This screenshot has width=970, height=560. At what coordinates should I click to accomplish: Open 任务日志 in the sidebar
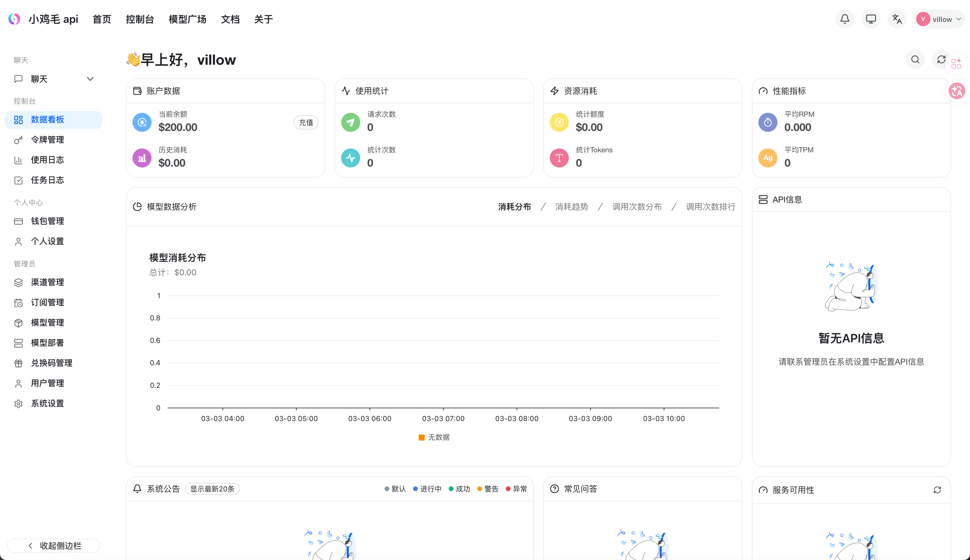tap(53, 180)
